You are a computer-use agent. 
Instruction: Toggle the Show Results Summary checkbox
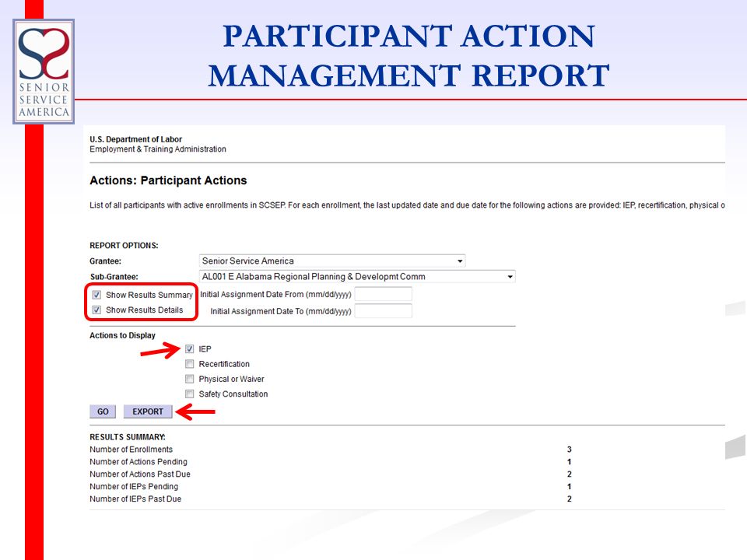[x=96, y=295]
